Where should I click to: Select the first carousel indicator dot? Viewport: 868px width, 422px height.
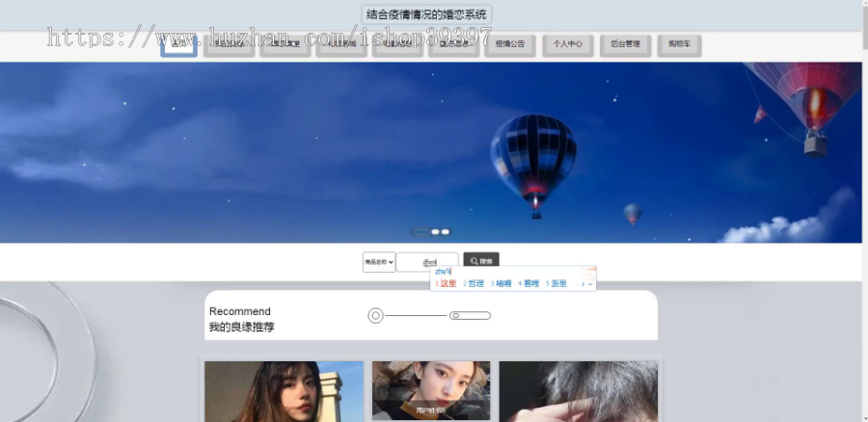[x=421, y=232]
